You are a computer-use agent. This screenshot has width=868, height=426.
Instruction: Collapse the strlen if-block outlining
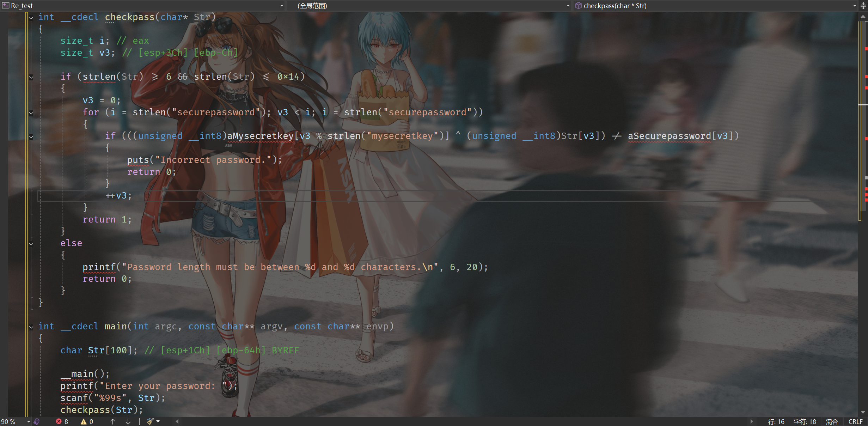click(31, 77)
